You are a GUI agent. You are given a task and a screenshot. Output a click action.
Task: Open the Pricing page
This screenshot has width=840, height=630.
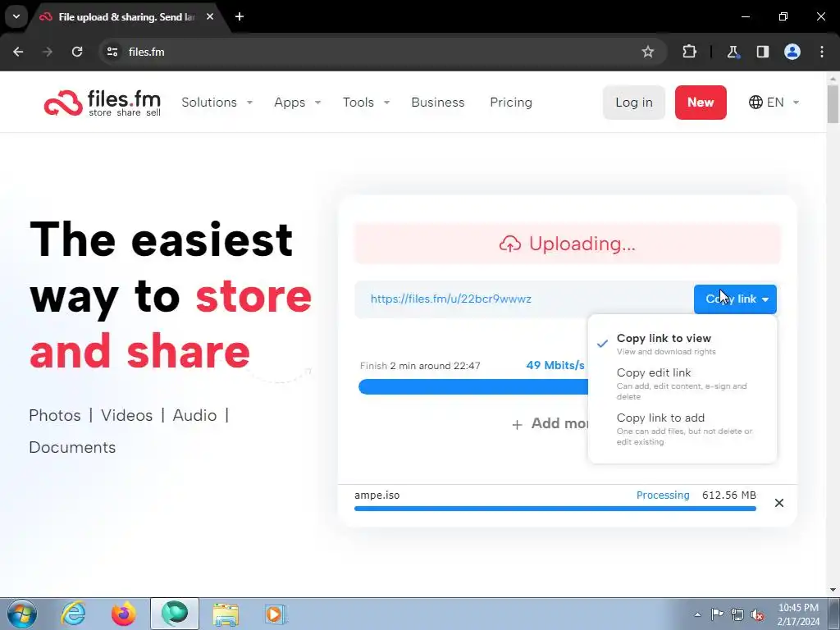pyautogui.click(x=511, y=103)
